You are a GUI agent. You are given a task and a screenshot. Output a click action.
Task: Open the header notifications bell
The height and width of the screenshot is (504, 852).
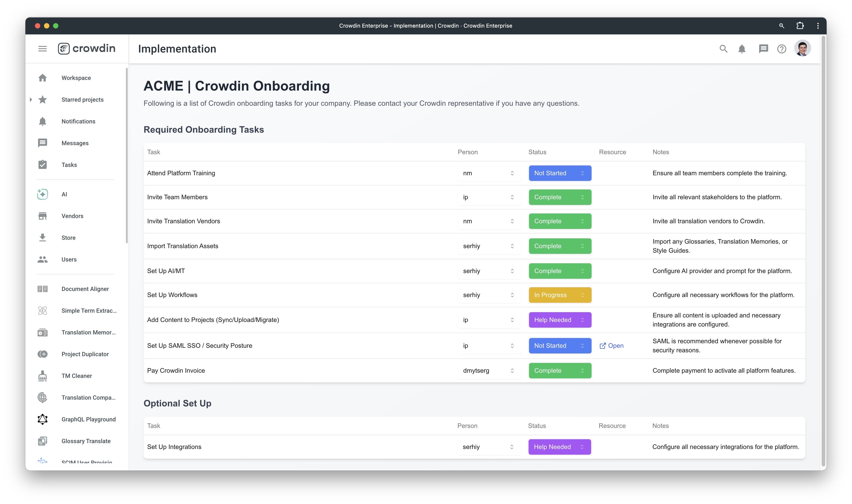742,49
